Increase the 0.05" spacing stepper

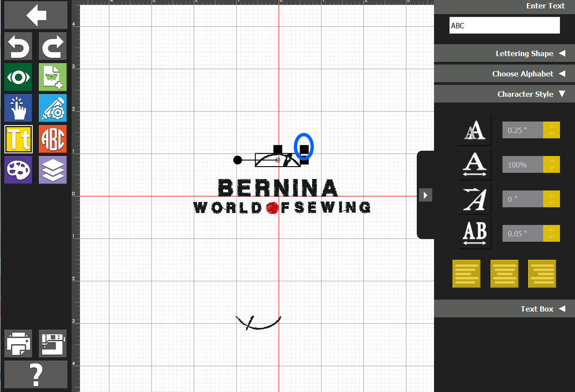tap(551, 230)
